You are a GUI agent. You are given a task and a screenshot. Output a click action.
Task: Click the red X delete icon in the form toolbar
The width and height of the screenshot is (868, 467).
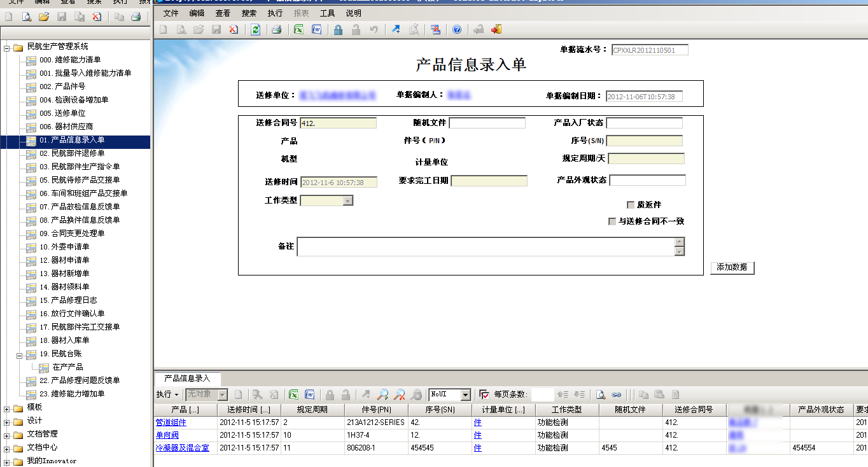pyautogui.click(x=234, y=29)
